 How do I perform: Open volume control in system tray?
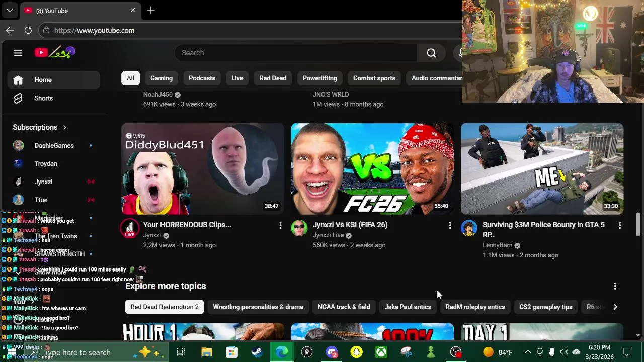point(564,352)
